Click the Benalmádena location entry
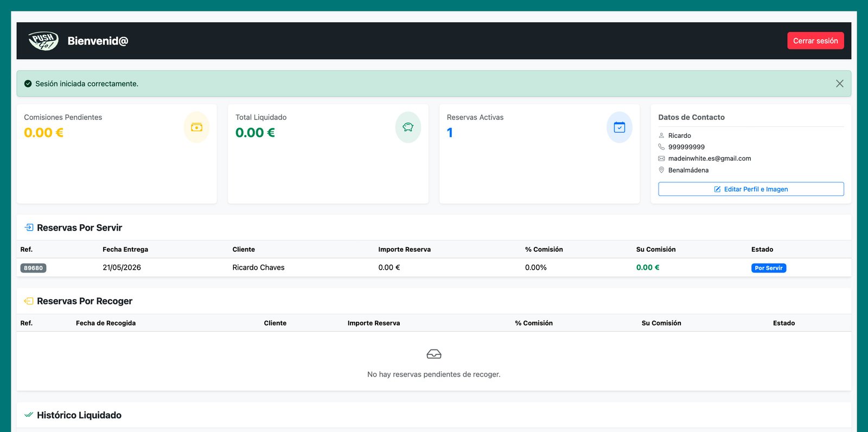Viewport: 868px width, 432px height. point(688,170)
